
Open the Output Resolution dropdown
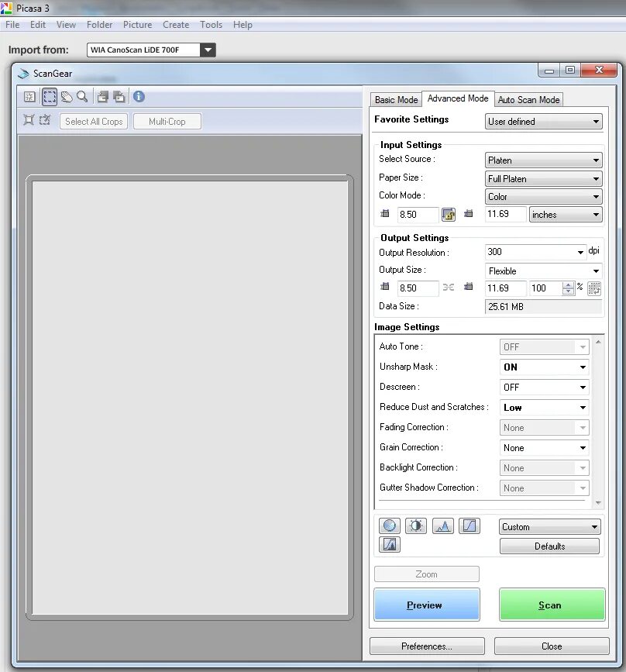point(535,252)
